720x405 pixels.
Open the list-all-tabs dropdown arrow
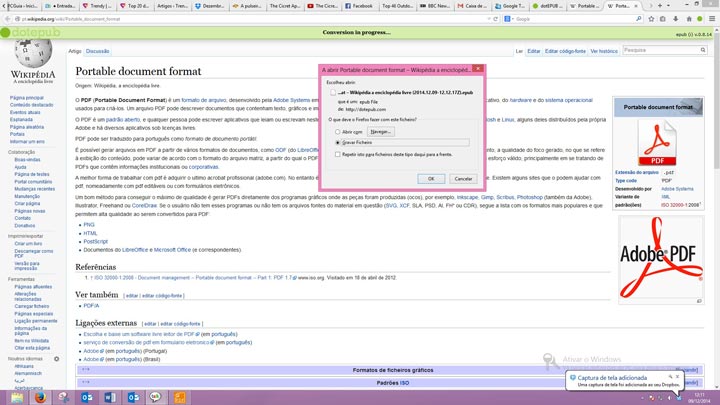pyautogui.click(x=668, y=6)
